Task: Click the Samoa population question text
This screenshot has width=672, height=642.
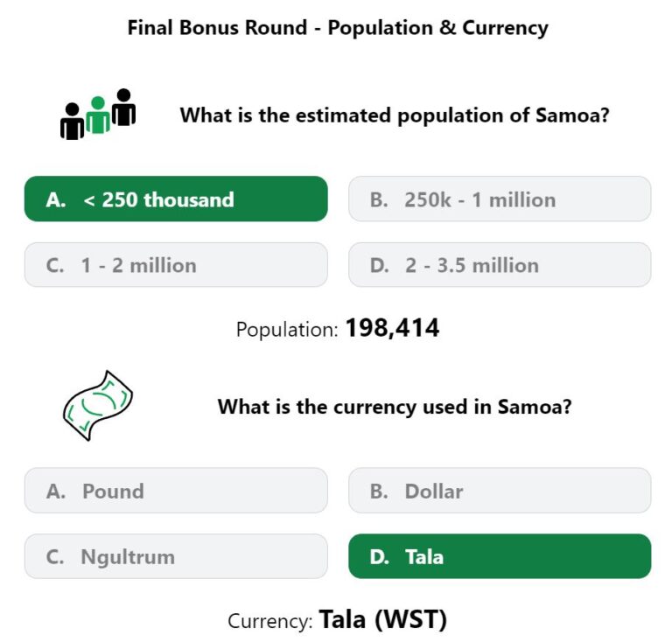Action: 395,115
